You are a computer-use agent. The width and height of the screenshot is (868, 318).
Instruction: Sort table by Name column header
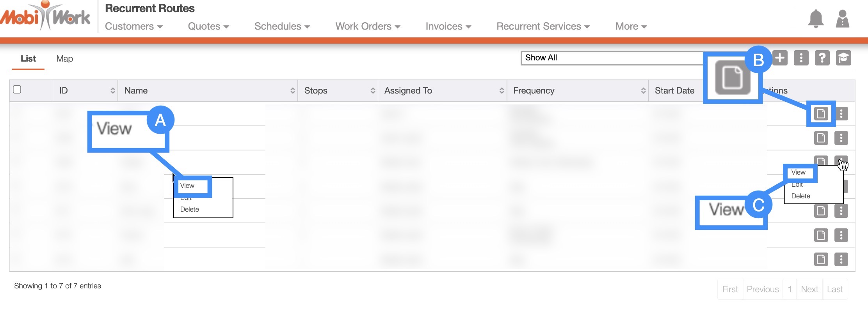coord(208,90)
